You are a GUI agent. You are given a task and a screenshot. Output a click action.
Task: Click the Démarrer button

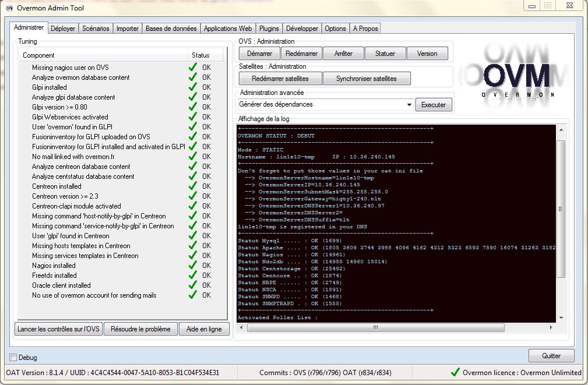pyautogui.click(x=259, y=54)
